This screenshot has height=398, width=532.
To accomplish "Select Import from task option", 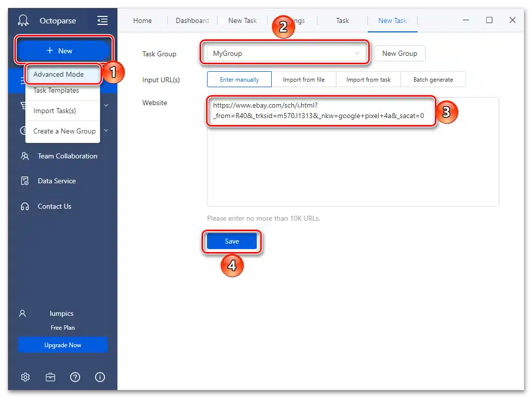I will (x=368, y=80).
